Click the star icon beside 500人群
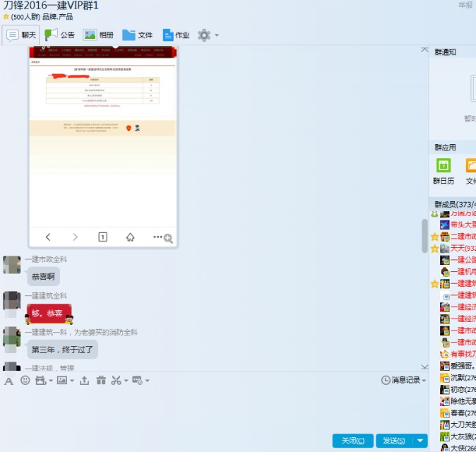 click(6, 17)
